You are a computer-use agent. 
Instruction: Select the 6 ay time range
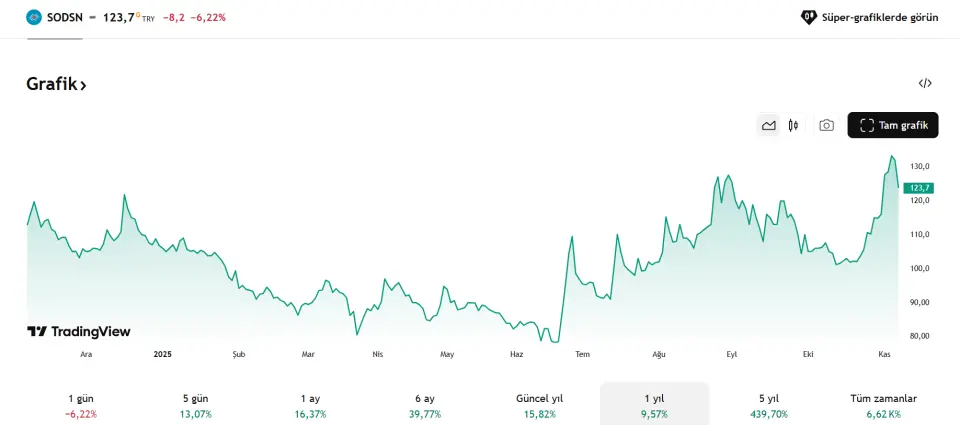pyautogui.click(x=425, y=405)
